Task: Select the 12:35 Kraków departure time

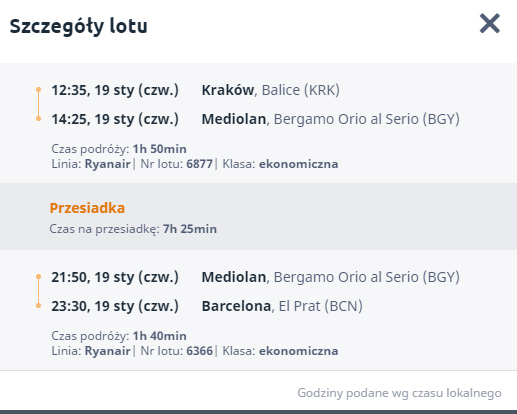Action: [115, 90]
